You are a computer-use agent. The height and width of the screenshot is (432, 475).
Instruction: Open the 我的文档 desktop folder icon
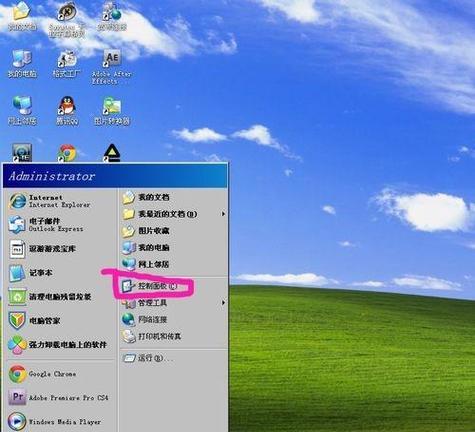[x=22, y=16]
